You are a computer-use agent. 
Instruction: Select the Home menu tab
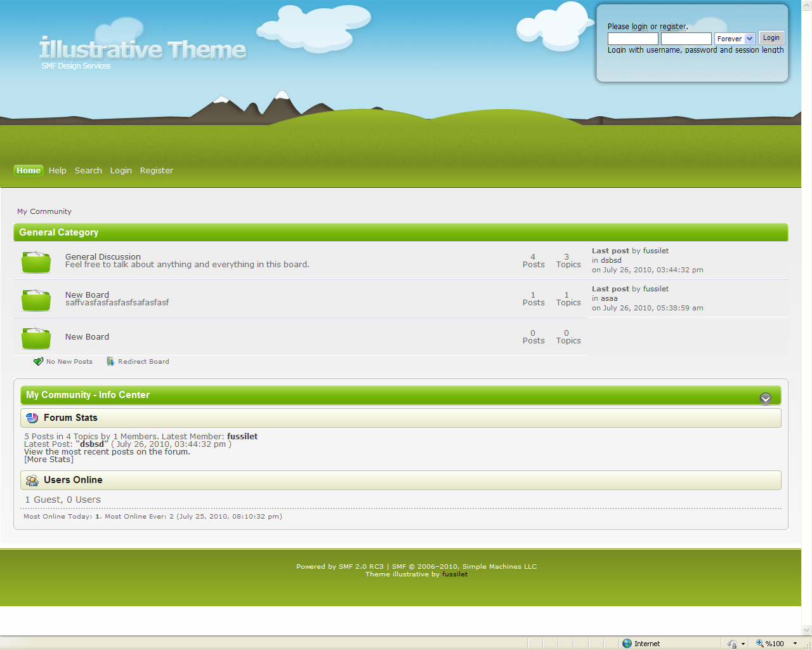pyautogui.click(x=29, y=171)
